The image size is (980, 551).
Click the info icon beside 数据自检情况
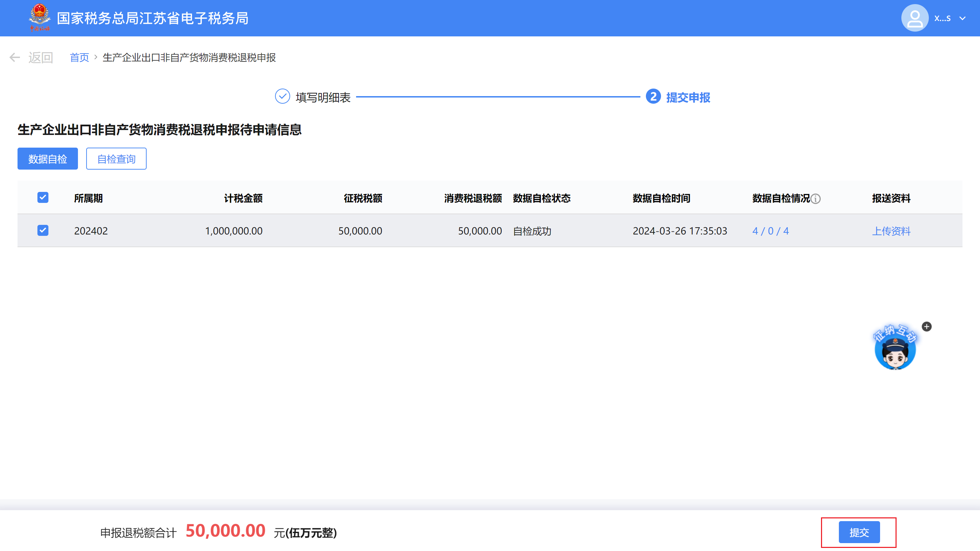pos(815,198)
